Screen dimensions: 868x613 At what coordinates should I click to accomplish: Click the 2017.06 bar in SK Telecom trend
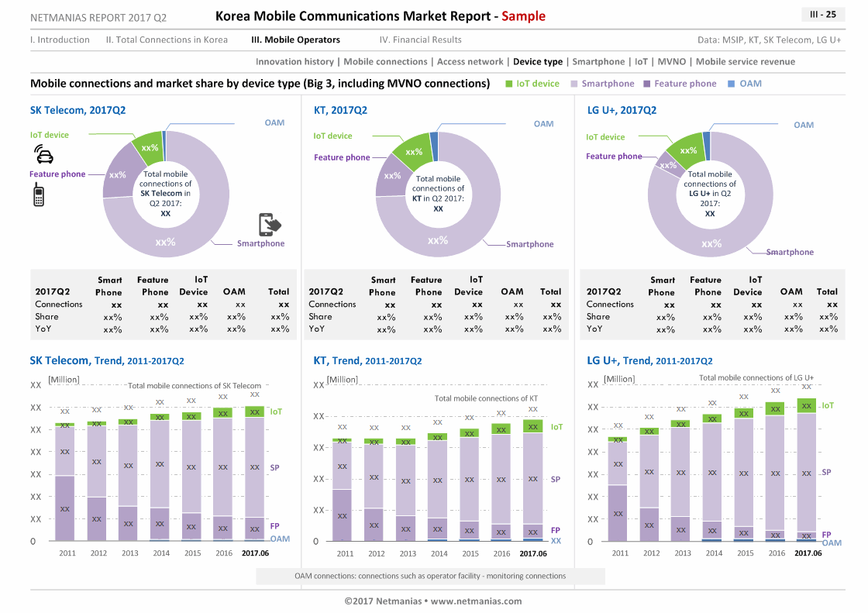[255, 474]
